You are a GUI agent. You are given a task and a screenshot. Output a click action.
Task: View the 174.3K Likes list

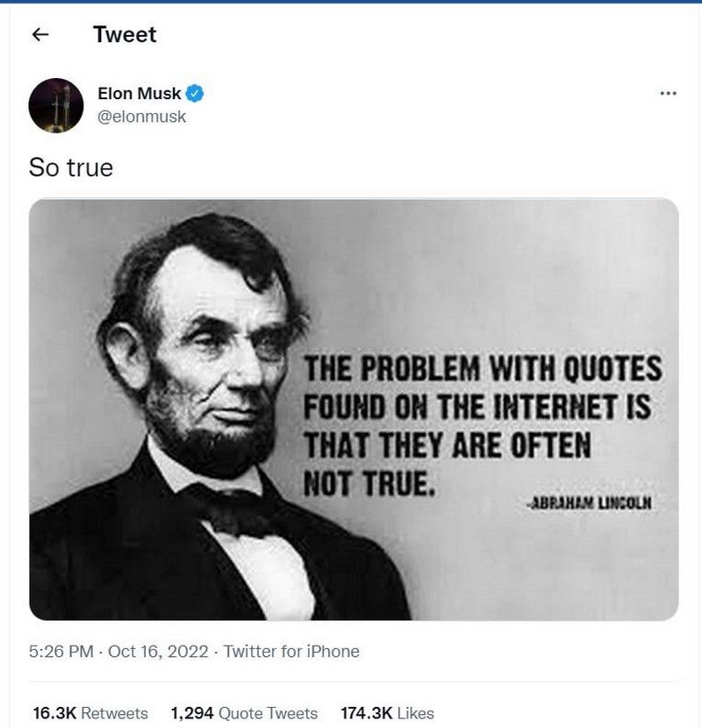(x=387, y=713)
